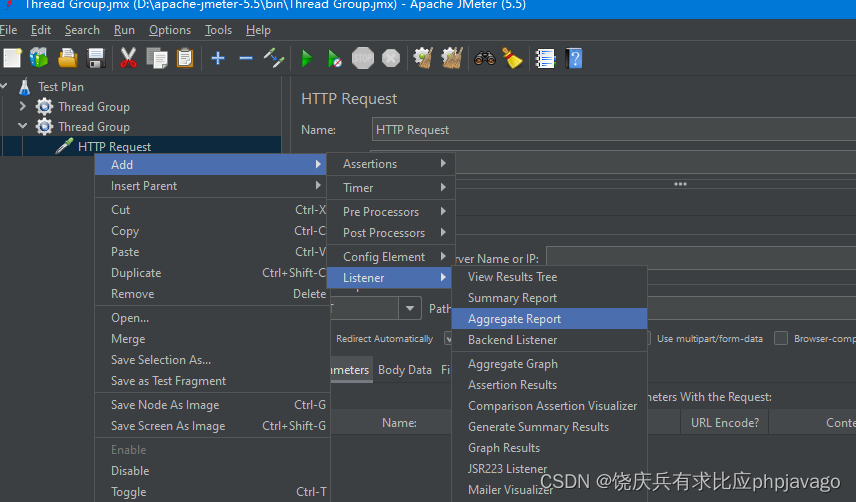Open the HTTP method dropdown arrow

(x=409, y=309)
